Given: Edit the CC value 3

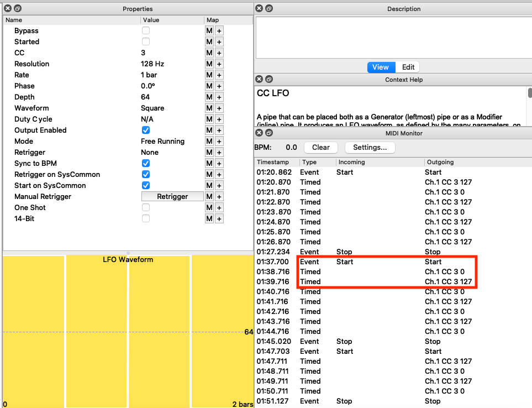Looking at the screenshot, I should click(143, 53).
